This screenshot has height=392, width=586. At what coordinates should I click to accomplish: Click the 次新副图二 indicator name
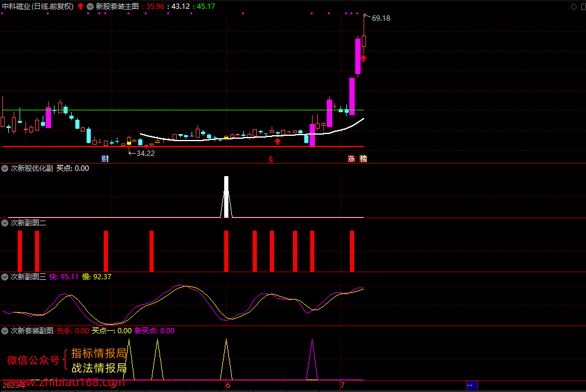(28, 223)
